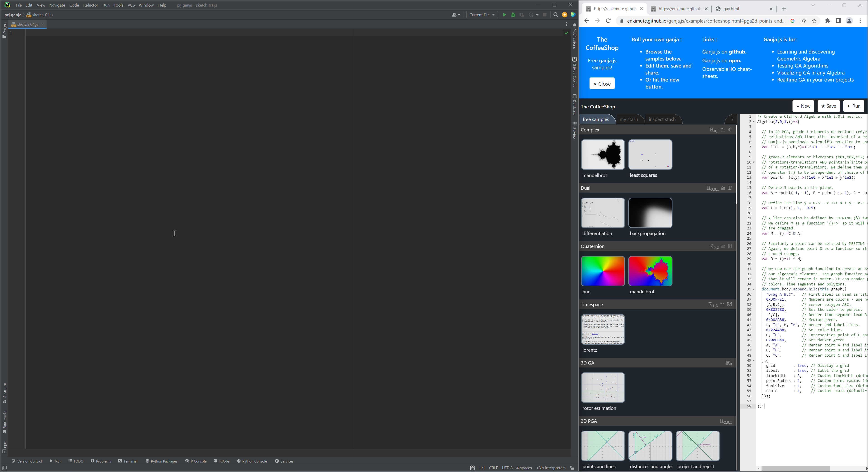Toggle read-only lock icon in status bar
868x472 pixels.
572,468
